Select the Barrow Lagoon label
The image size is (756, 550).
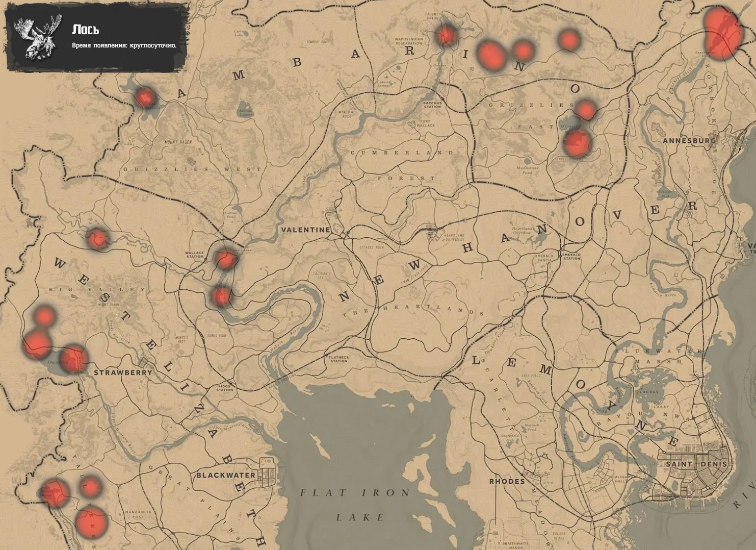point(246,113)
